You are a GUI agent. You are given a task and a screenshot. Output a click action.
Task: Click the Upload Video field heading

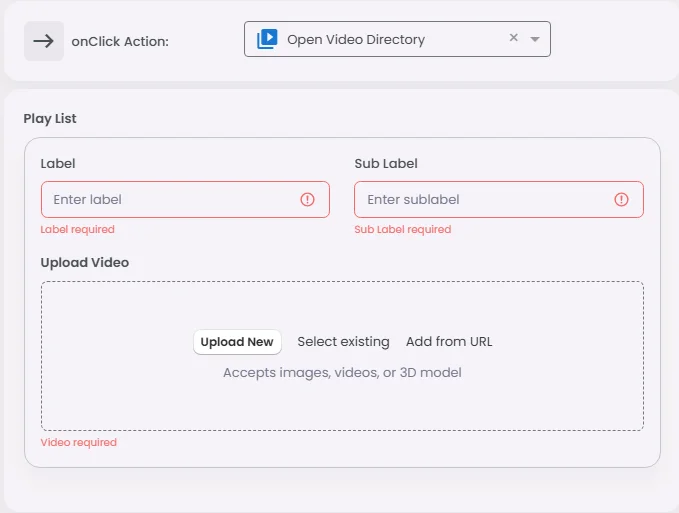coord(85,262)
